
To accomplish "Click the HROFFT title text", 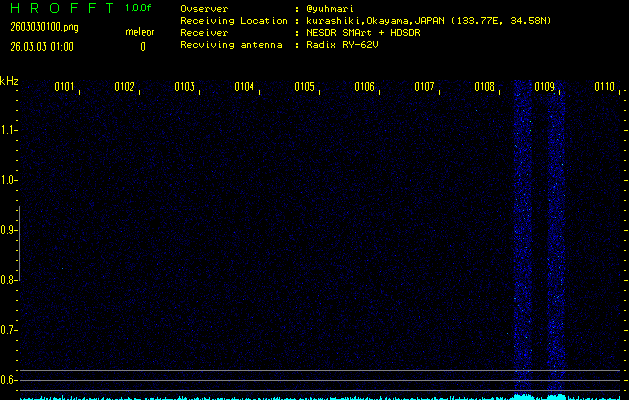I will point(62,8).
